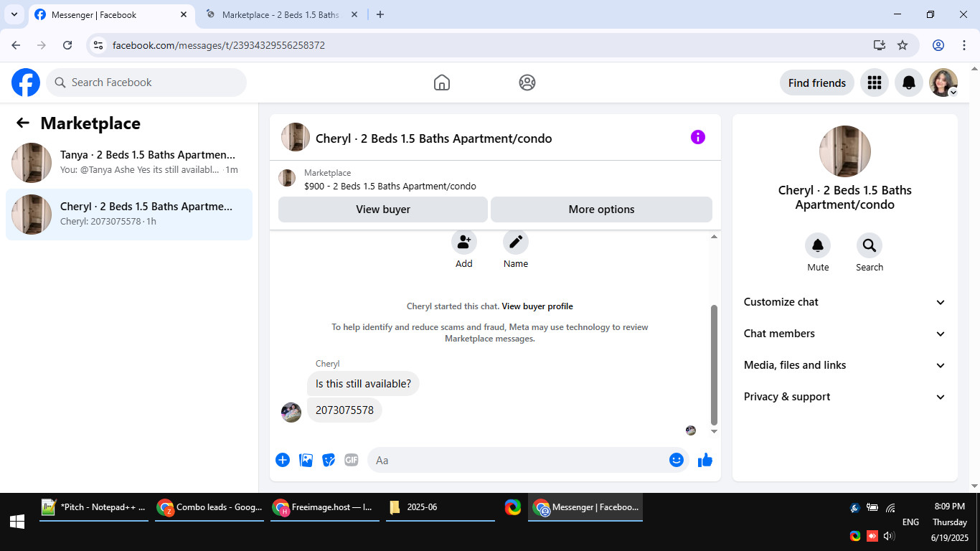Expand Customize chat section

[x=845, y=302]
